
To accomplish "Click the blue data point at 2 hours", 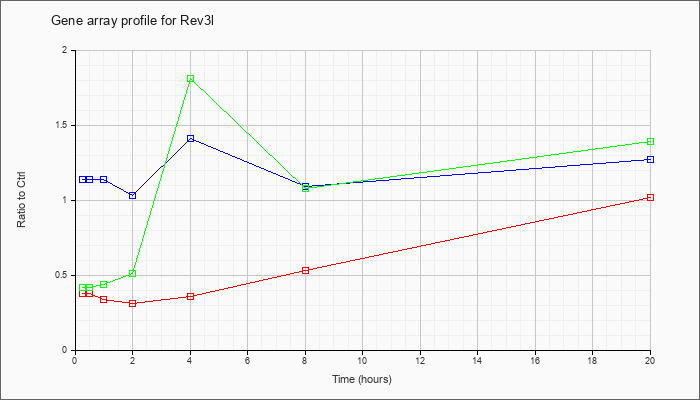I will (133, 196).
